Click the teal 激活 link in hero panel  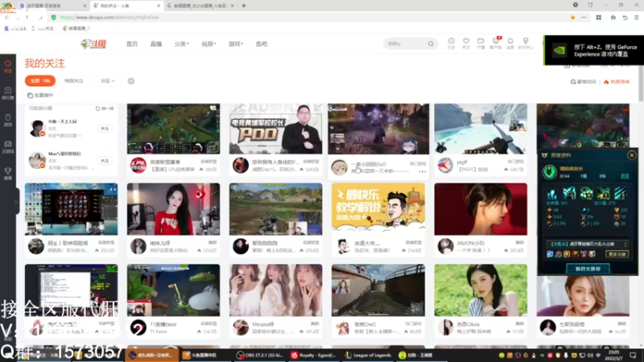pyautogui.click(x=625, y=175)
